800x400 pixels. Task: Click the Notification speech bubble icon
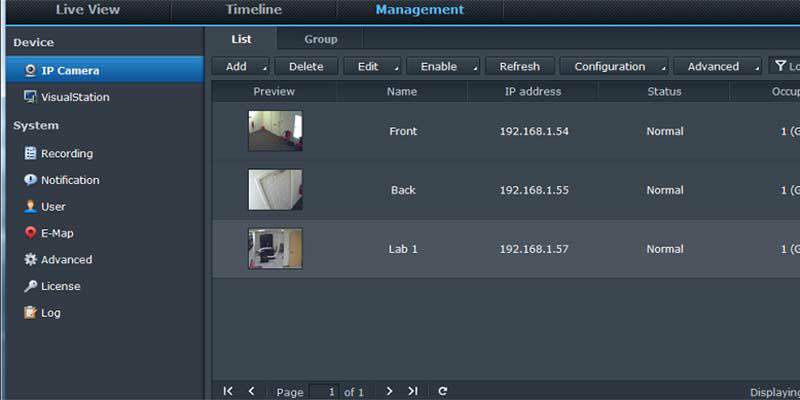[x=31, y=180]
